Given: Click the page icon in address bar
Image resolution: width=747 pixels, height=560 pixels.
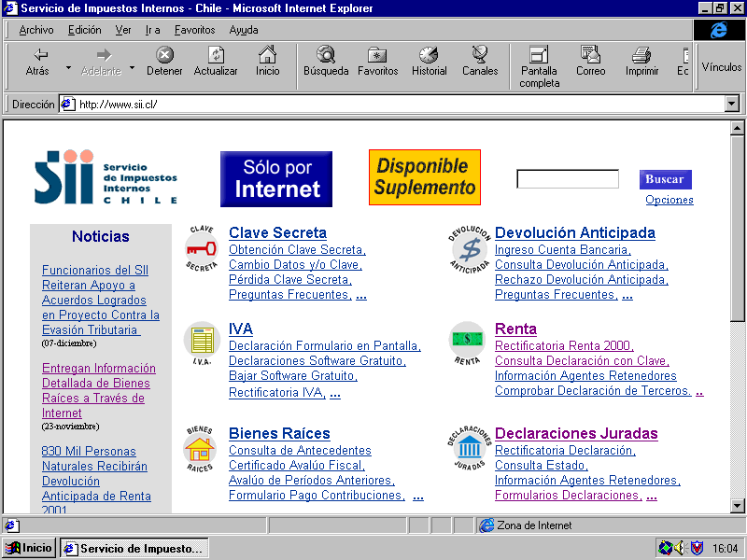Looking at the screenshot, I should point(68,104).
